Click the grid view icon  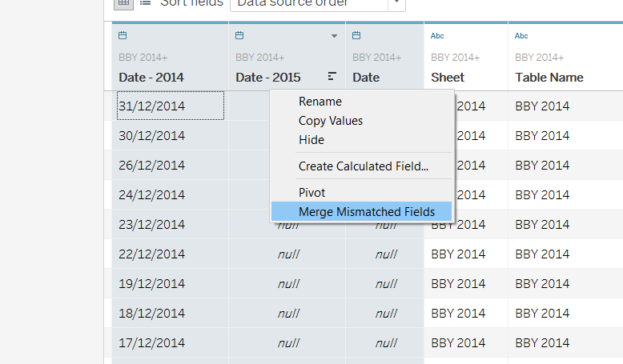[123, 2]
